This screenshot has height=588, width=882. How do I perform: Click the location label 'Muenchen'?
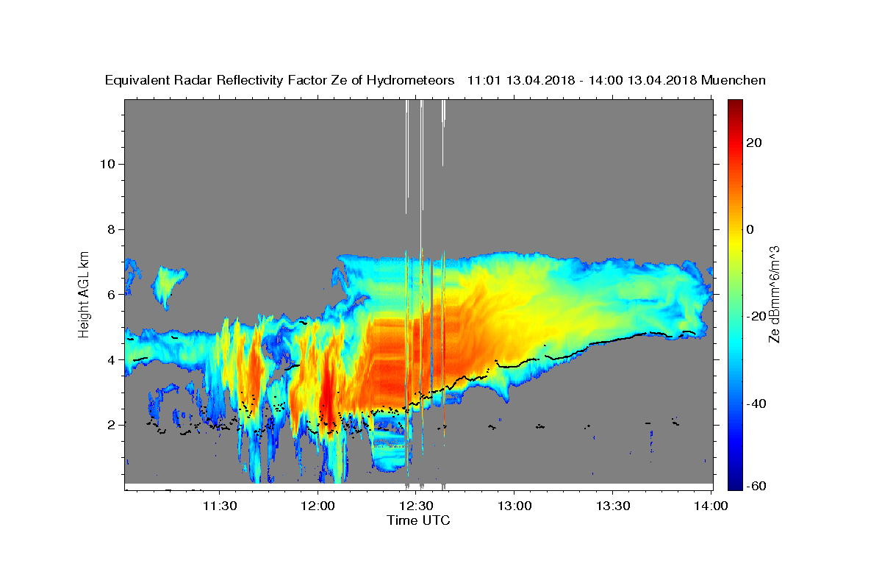pos(734,80)
